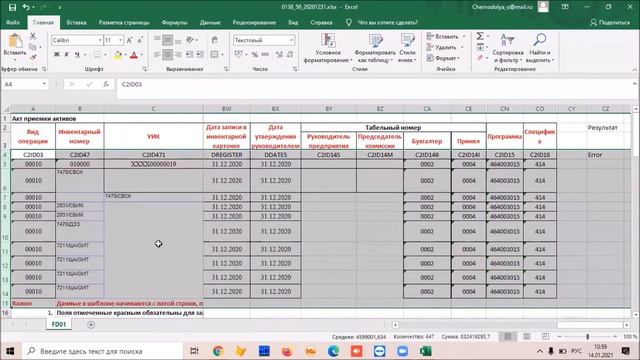Open Sort and Filter (Сортировка и фильтр)
The height and width of the screenshot is (360, 640).
coord(508,48)
